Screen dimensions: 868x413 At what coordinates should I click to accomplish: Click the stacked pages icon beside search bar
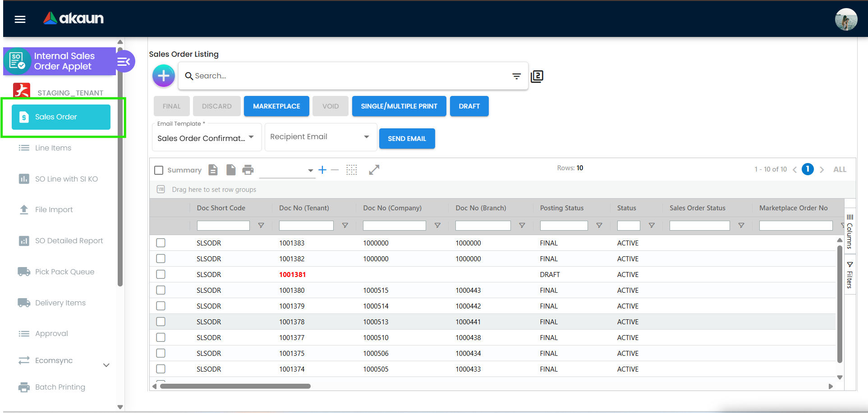click(537, 76)
